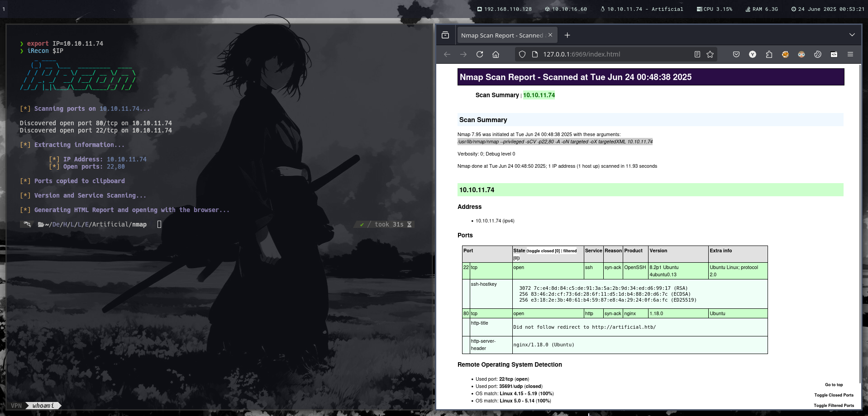Click Toggle Closed Ports at bottom right

pyautogui.click(x=834, y=395)
